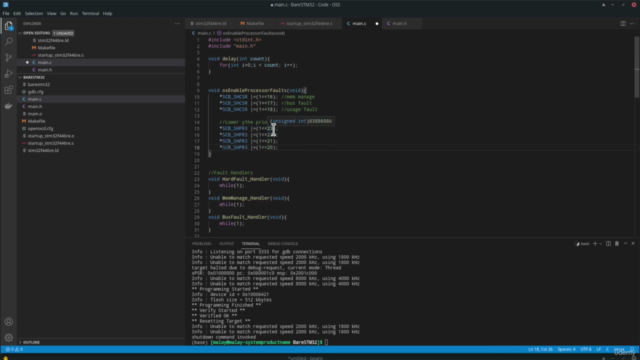Click the "1 UNSAVED" badge in Open Editors
This screenshot has height=360, width=640.
(x=63, y=33)
